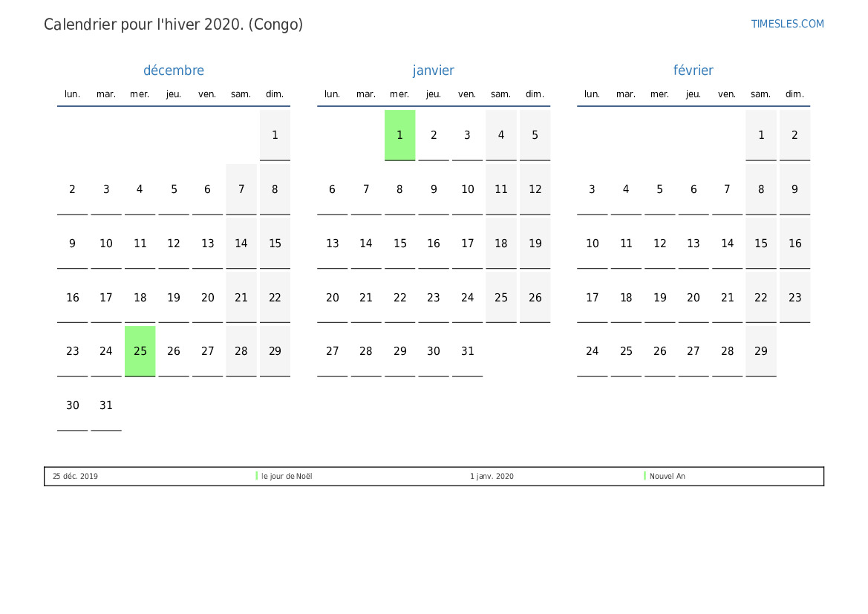The width and height of the screenshot is (868, 614).
Task: Select highlighted January 1 holiday cell
Action: (x=399, y=135)
